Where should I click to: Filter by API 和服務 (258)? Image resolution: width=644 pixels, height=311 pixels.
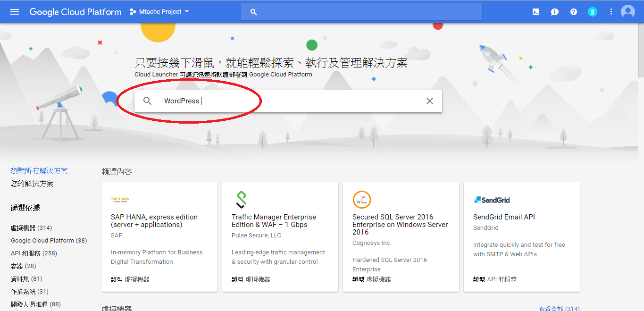click(x=34, y=253)
